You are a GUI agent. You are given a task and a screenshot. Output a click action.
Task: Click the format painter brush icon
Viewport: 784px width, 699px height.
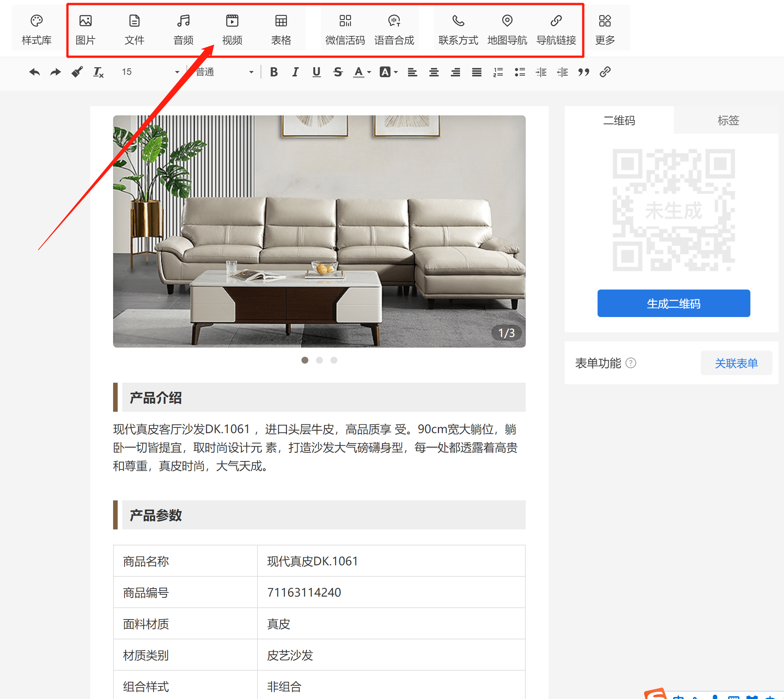(x=77, y=72)
